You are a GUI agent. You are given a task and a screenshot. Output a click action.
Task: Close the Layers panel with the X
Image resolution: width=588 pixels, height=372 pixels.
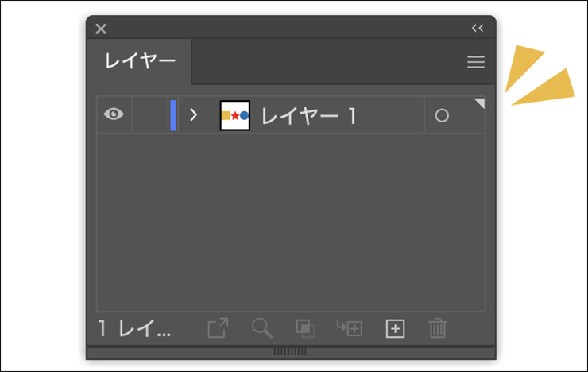point(101,29)
